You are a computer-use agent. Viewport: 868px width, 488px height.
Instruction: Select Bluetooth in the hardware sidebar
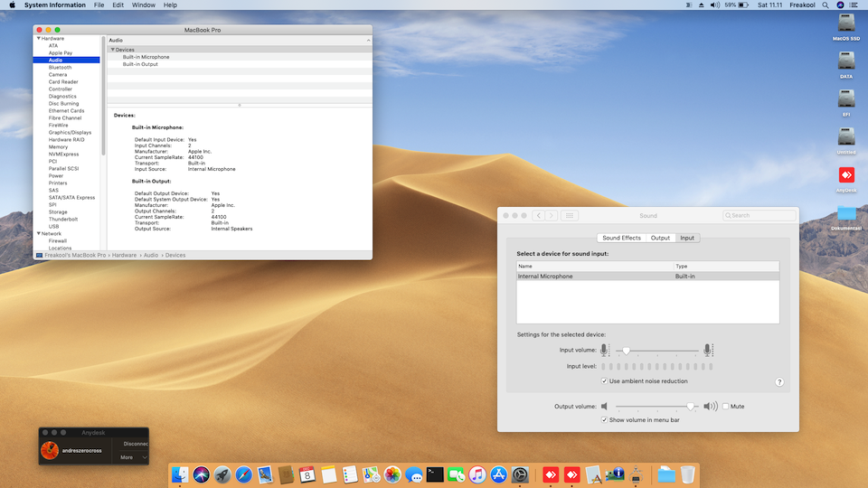coord(60,68)
